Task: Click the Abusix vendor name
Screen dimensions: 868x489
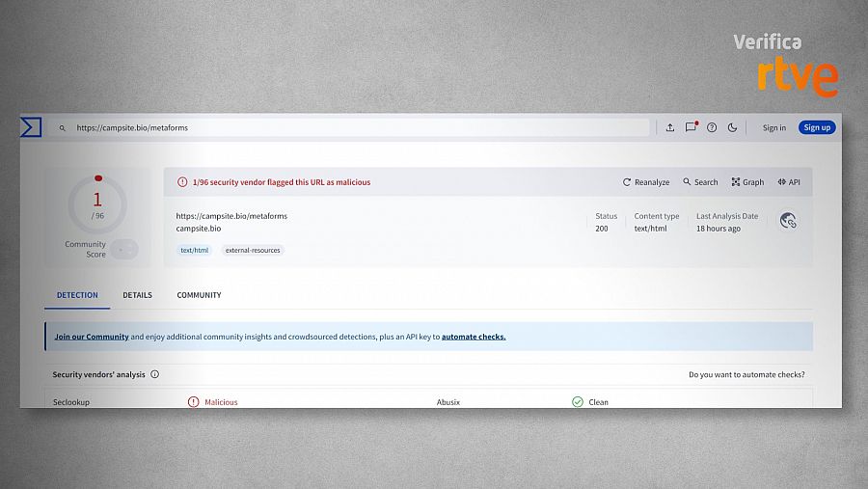Action: [x=448, y=402]
